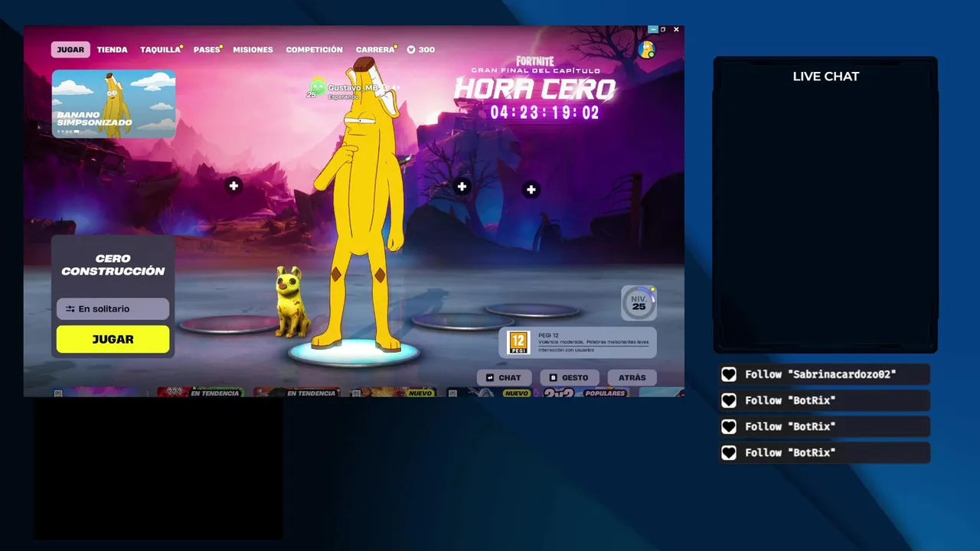The image size is (980, 551).
Task: Select the yellow dog companion
Action: (292, 302)
